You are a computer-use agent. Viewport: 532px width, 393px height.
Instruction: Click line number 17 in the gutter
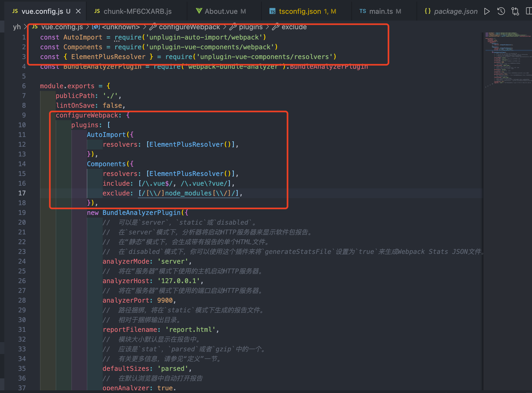click(22, 193)
